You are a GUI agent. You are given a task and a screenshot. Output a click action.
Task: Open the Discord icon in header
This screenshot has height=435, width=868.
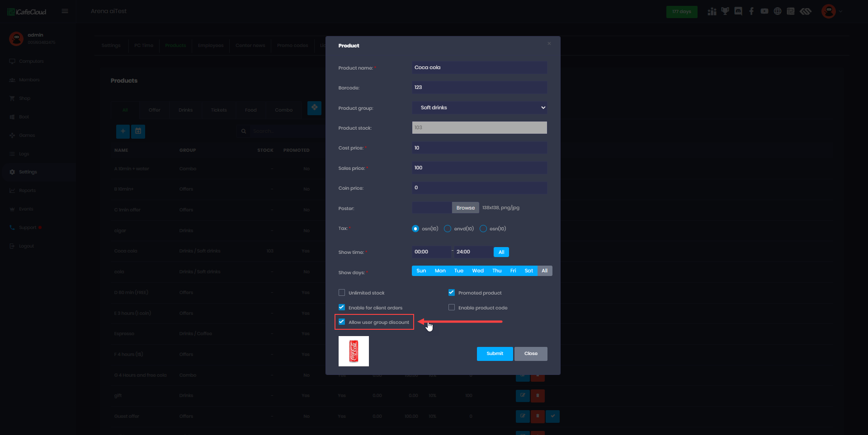click(738, 11)
